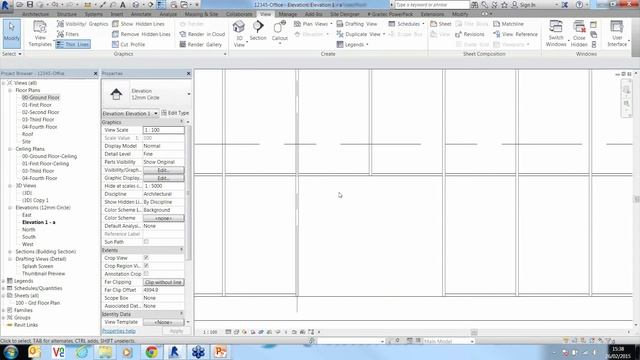The width and height of the screenshot is (640, 360).
Task: Click the Clip without line button
Action: (163, 282)
